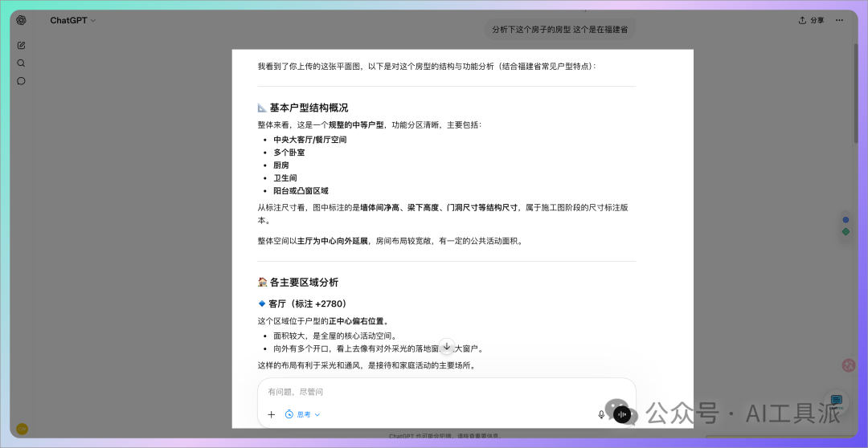Click the paragraph starting 整体空间以主厅为中心
This screenshot has width=868, height=448.
[391, 241]
